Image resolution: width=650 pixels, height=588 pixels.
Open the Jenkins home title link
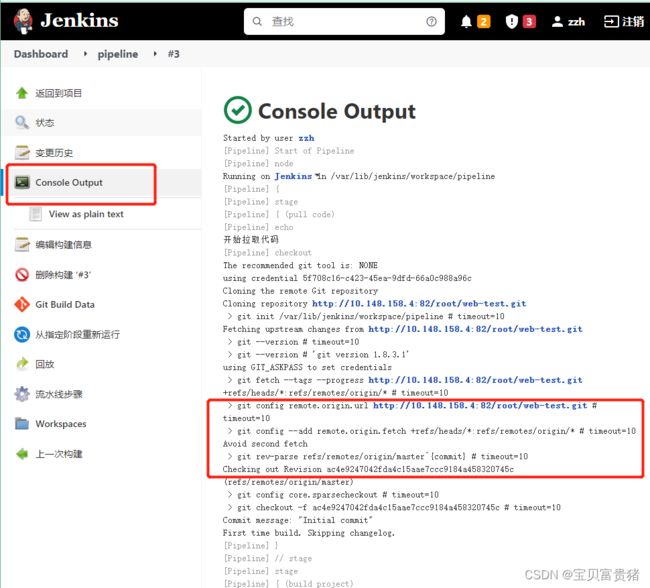(x=79, y=20)
